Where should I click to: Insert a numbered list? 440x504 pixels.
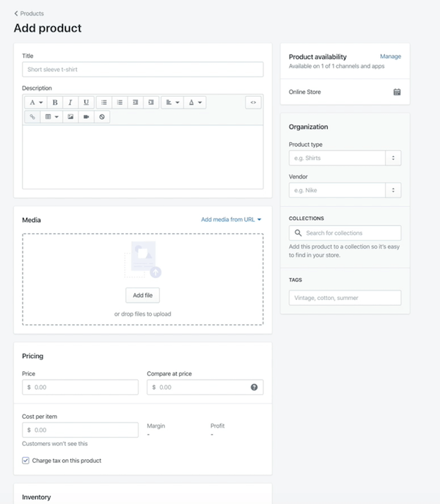pyautogui.click(x=120, y=103)
